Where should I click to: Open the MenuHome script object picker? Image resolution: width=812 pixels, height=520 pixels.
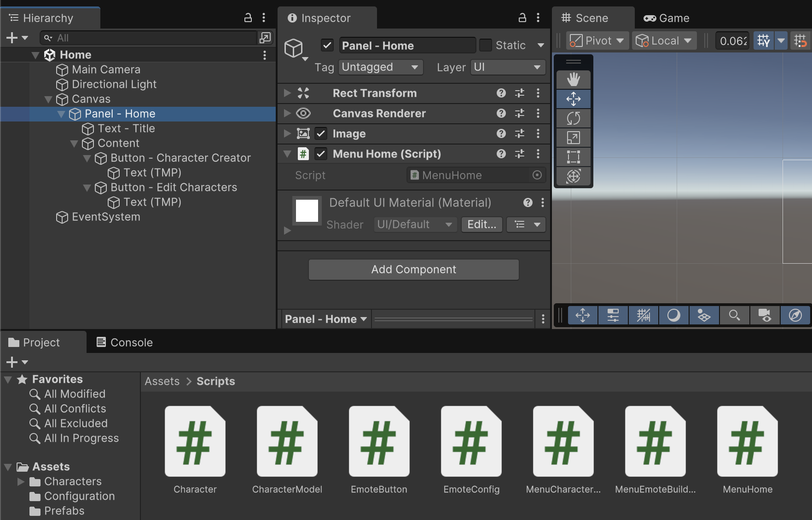click(x=537, y=175)
